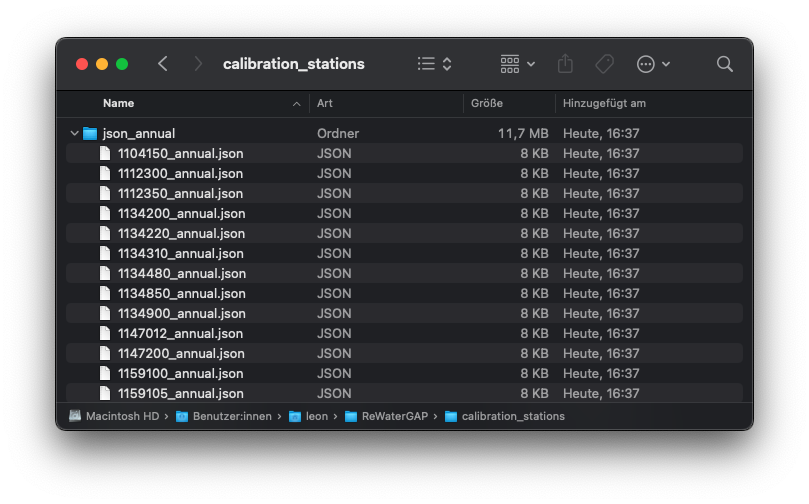Viewport: 809px width, 504px height.
Task: Open the list view mode switcher
Action: [x=434, y=64]
